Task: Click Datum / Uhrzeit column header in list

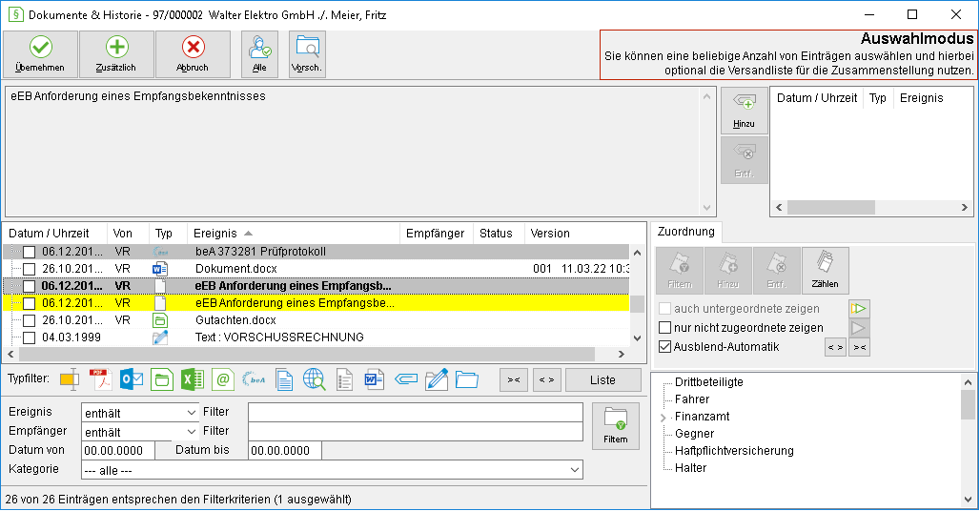Action: tap(55, 233)
